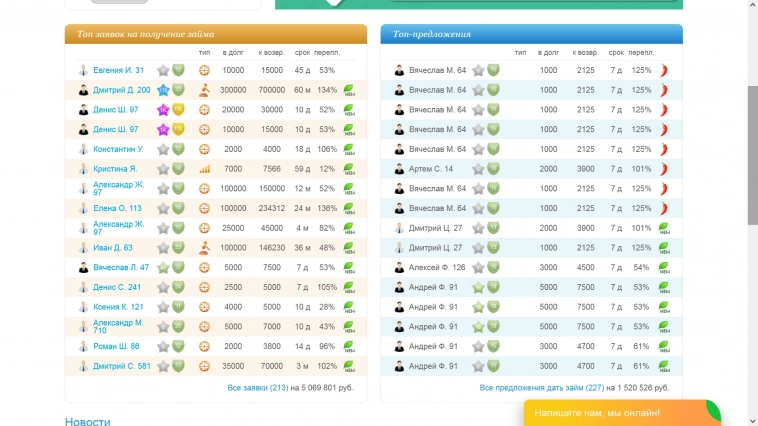This screenshot has height=426, width=758.
Task: Click the red chili icon in Артем С. 14 row
Action: (x=663, y=169)
